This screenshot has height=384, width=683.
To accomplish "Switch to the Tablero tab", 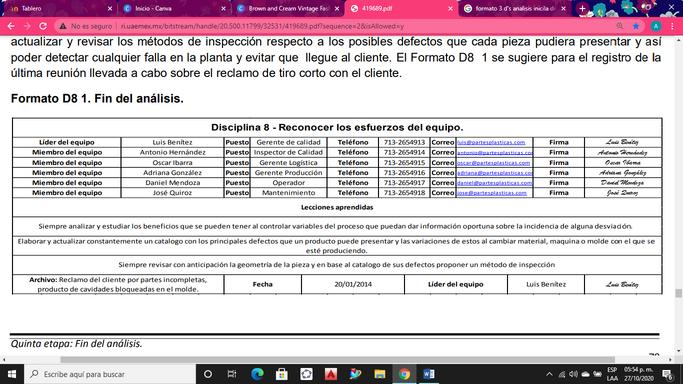I will point(60,8).
